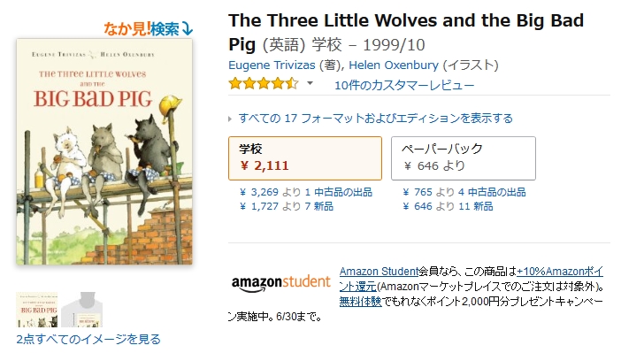The width and height of the screenshot is (644, 353).
Task: Click the star rating icons
Action: (264, 83)
